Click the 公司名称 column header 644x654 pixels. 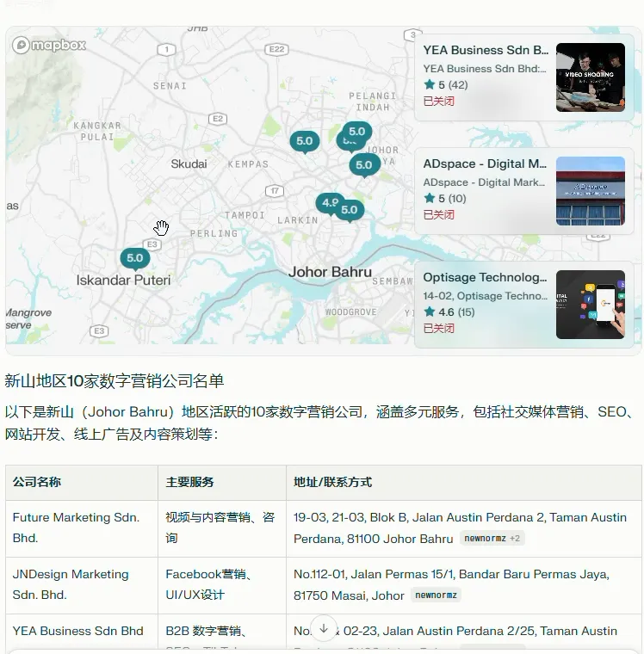(x=82, y=483)
